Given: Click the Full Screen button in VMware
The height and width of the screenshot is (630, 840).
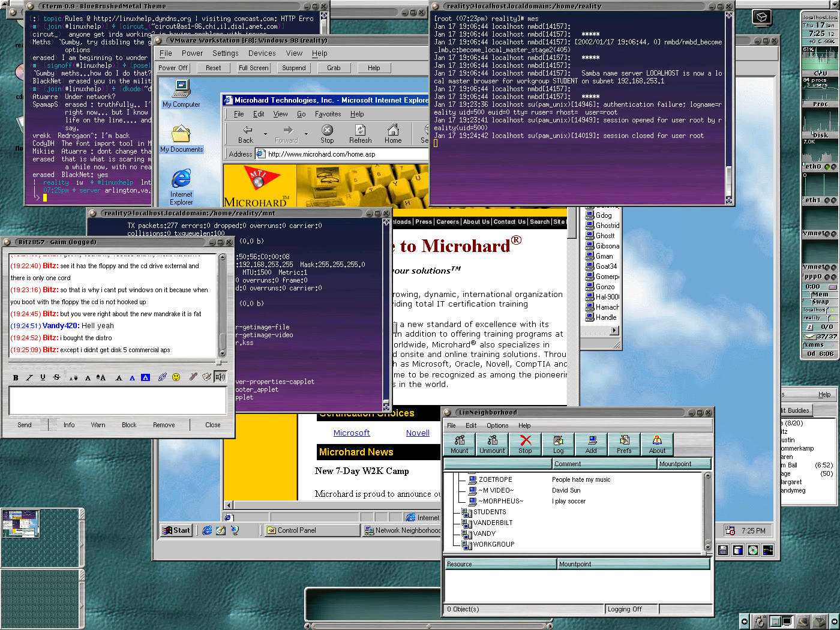Looking at the screenshot, I should point(253,68).
